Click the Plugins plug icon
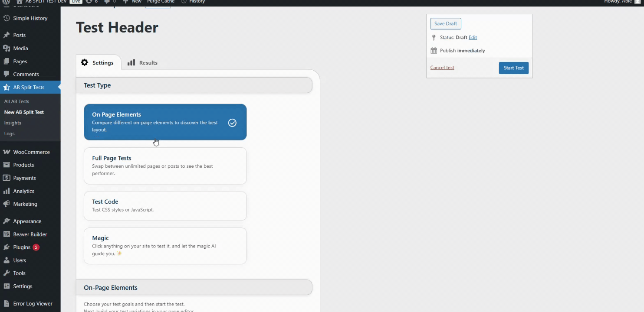 click(x=7, y=247)
